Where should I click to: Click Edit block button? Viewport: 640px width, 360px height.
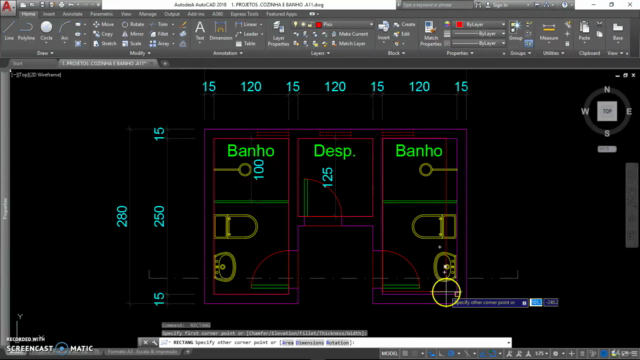tap(402, 34)
